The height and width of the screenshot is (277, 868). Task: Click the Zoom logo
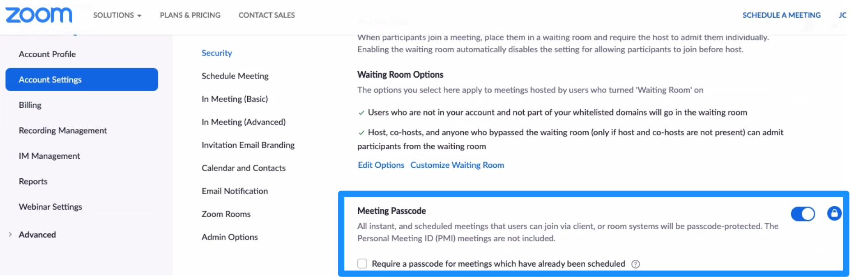pos(39,15)
